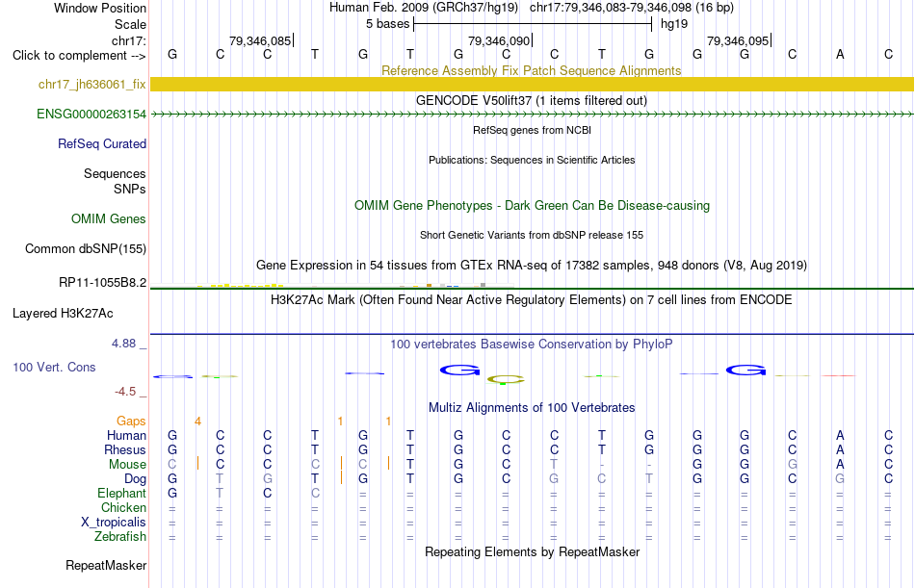Open the OMIM Genes track label

coord(109,218)
